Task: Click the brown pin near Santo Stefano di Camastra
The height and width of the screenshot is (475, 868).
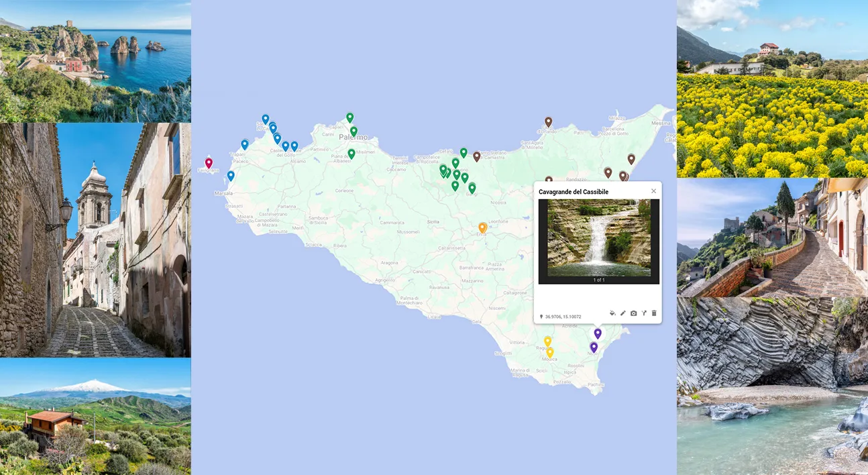Action: tap(477, 156)
